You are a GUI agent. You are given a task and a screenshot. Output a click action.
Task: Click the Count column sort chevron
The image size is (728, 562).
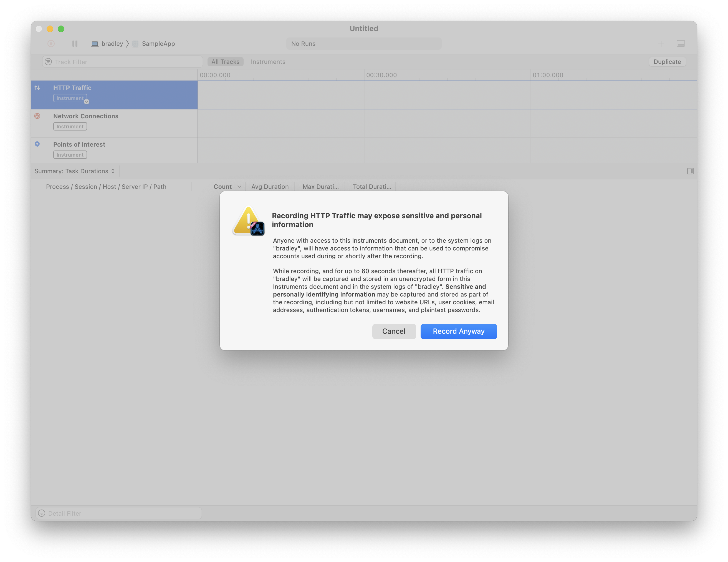pos(239,187)
